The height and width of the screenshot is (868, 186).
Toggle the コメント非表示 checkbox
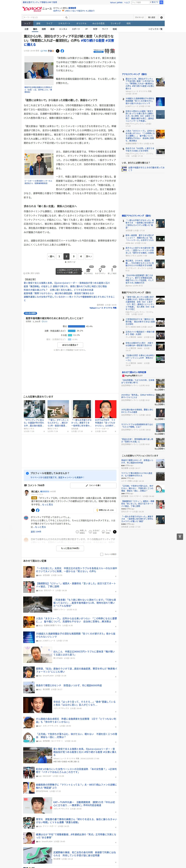click(102, 554)
